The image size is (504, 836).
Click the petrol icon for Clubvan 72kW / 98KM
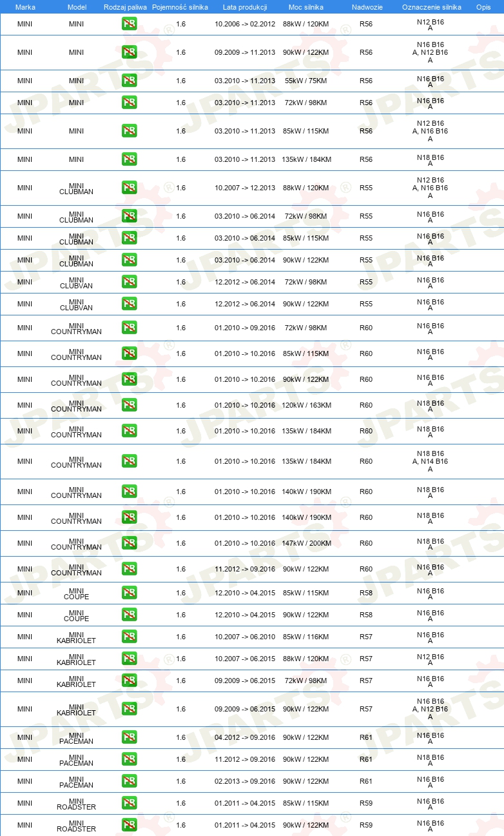tap(129, 282)
